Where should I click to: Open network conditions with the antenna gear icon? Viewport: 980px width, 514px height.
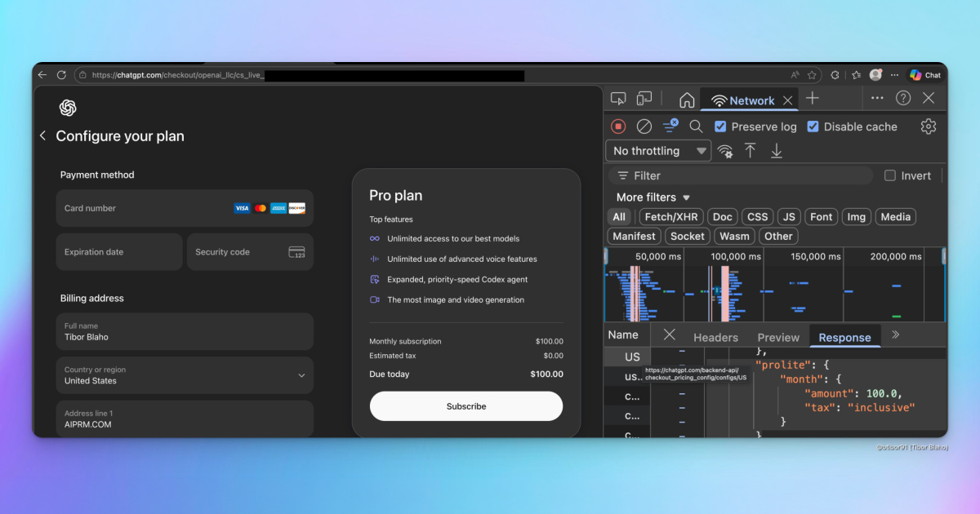pos(725,150)
